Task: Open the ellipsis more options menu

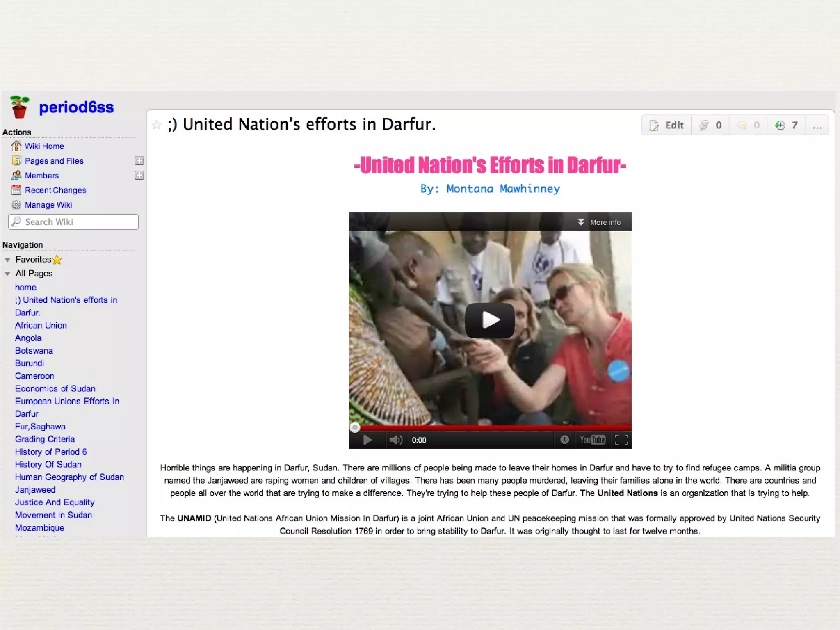Action: [817, 126]
